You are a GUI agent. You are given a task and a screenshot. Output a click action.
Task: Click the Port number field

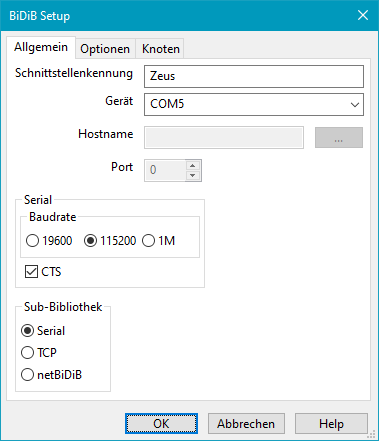click(165, 170)
